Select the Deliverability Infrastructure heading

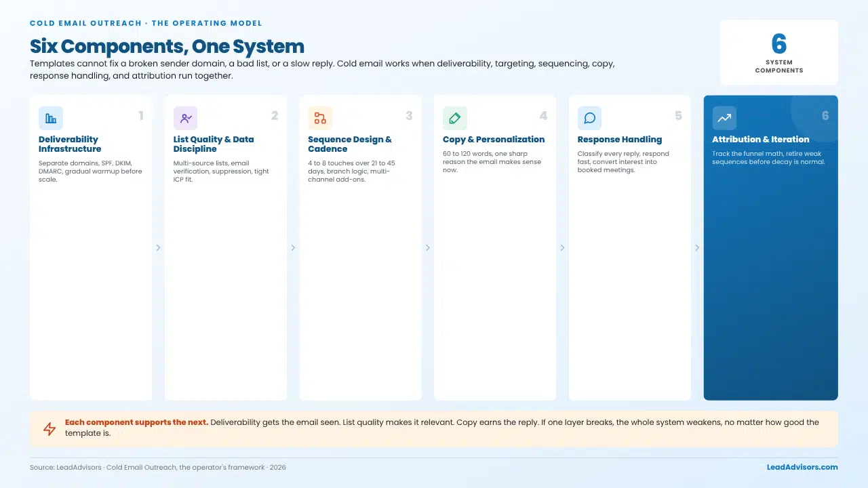[70, 144]
